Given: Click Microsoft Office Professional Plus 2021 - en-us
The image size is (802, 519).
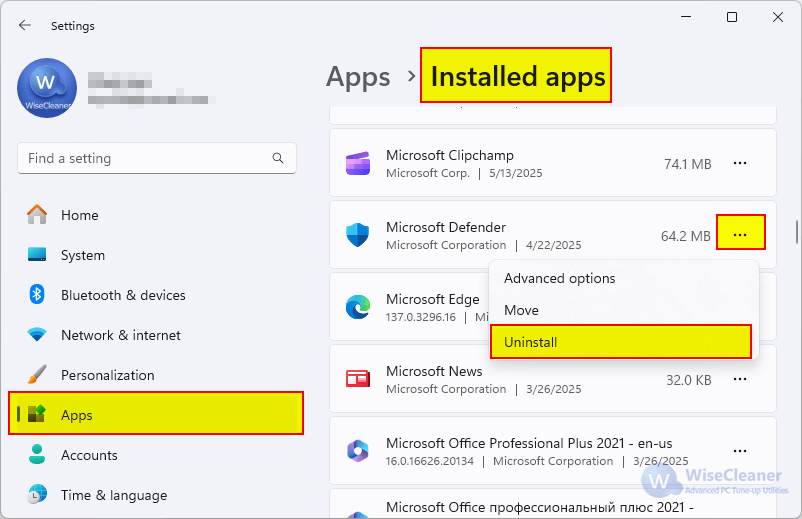Looking at the screenshot, I should [529, 443].
